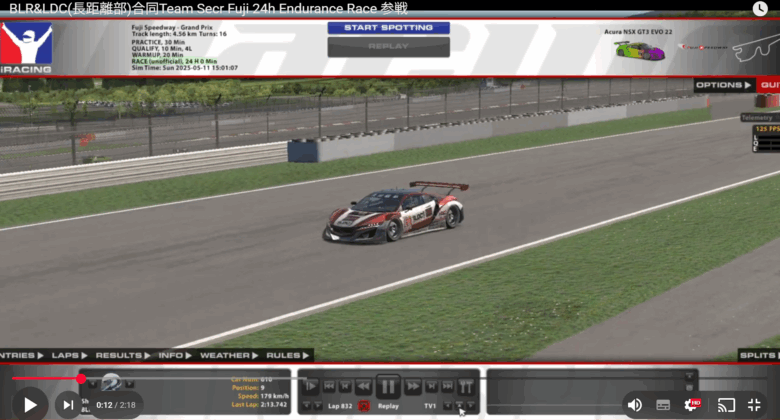Screen dimensions: 780x420
Task: Open the SPLITS panel
Action: tap(759, 355)
